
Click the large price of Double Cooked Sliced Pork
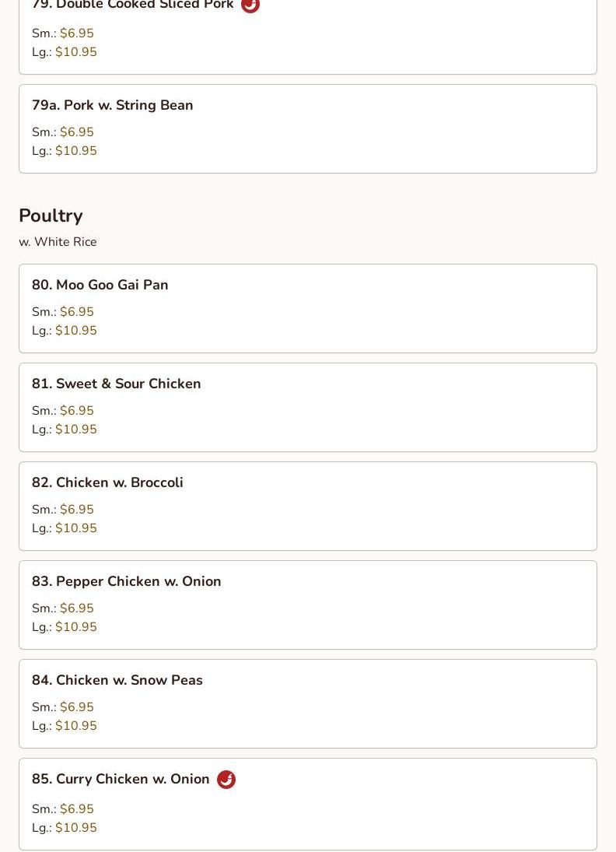point(76,52)
